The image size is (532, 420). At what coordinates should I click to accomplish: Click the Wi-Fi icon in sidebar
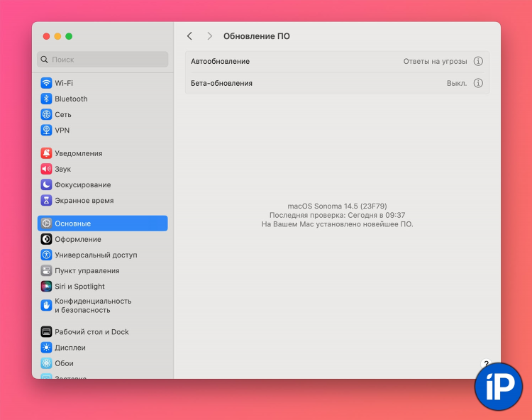(x=46, y=83)
